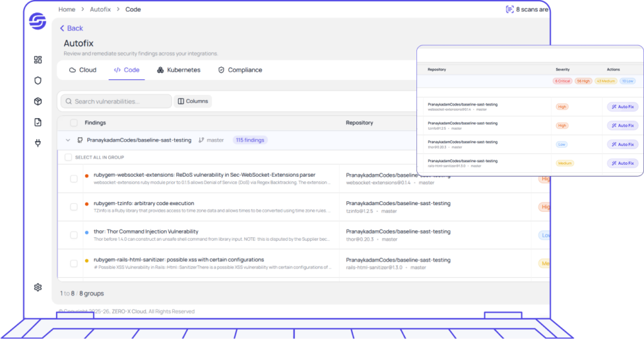Open the report checklist icon in sidebar
644x339 pixels.
38,122
